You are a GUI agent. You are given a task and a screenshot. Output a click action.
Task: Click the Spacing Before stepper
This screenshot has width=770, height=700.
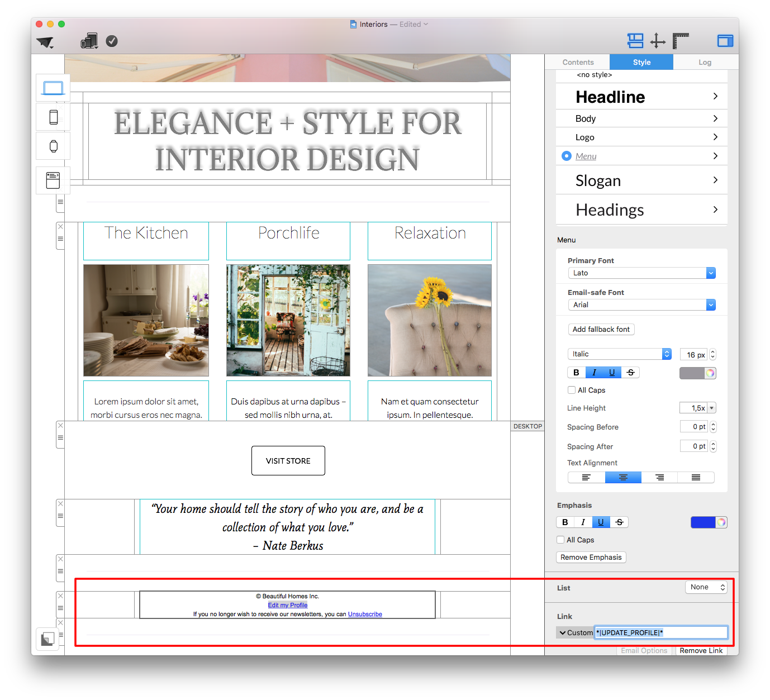click(x=713, y=427)
